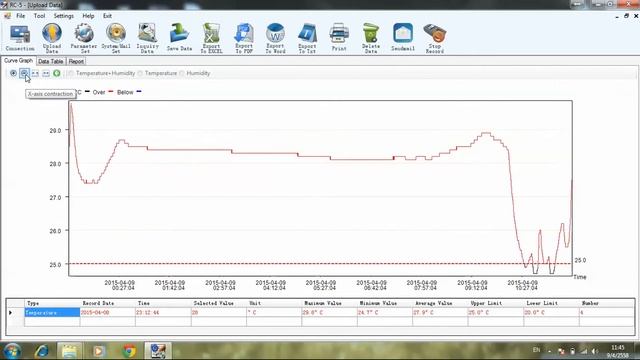
Task: Export data to Excel
Action: [x=211, y=38]
